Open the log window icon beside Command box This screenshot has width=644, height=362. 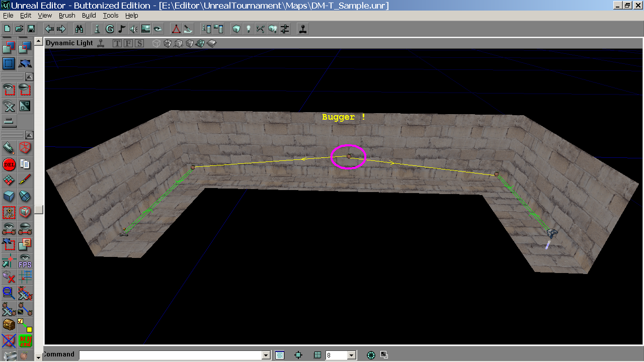[280, 355]
